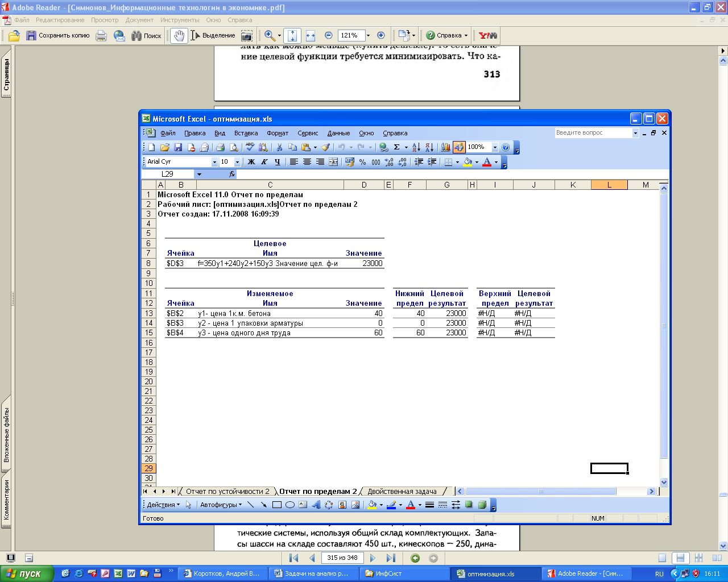This screenshot has height=582, width=728.
Task: Click Merge and Center icon
Action: click(x=333, y=162)
